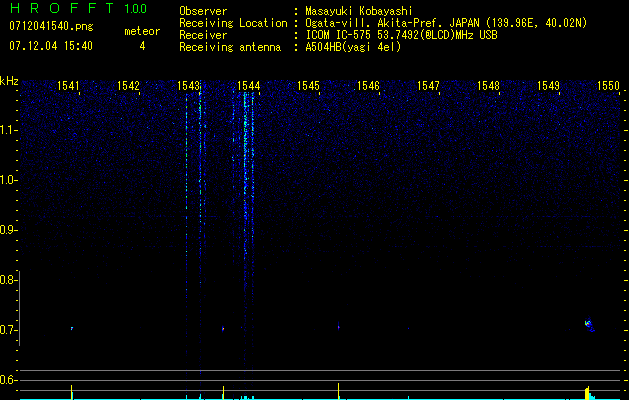629x400 pixels.
Task: Click the echo dot between 1543 and 1544
Action: pyautogui.click(x=223, y=329)
